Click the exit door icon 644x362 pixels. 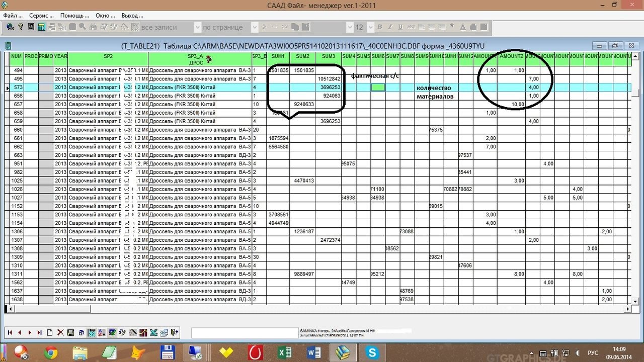pos(175,332)
